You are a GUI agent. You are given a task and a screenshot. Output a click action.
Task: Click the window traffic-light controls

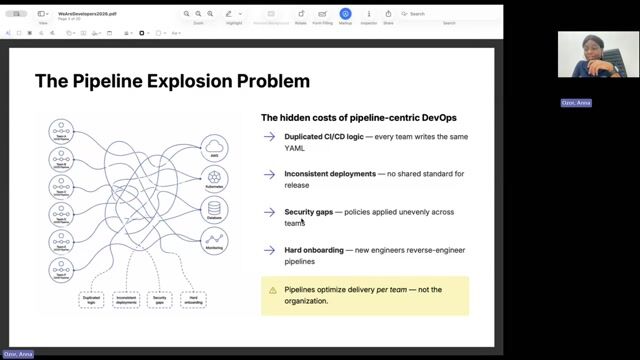[x=16, y=14]
